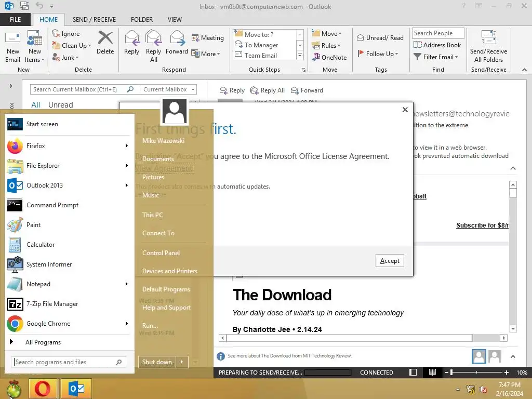Image resolution: width=532 pixels, height=399 pixels.
Task: Click the Search People field
Action: point(438,33)
